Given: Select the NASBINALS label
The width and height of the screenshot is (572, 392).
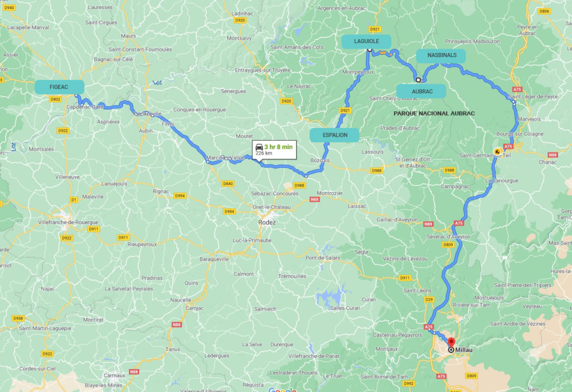Looking at the screenshot, I should [441, 55].
